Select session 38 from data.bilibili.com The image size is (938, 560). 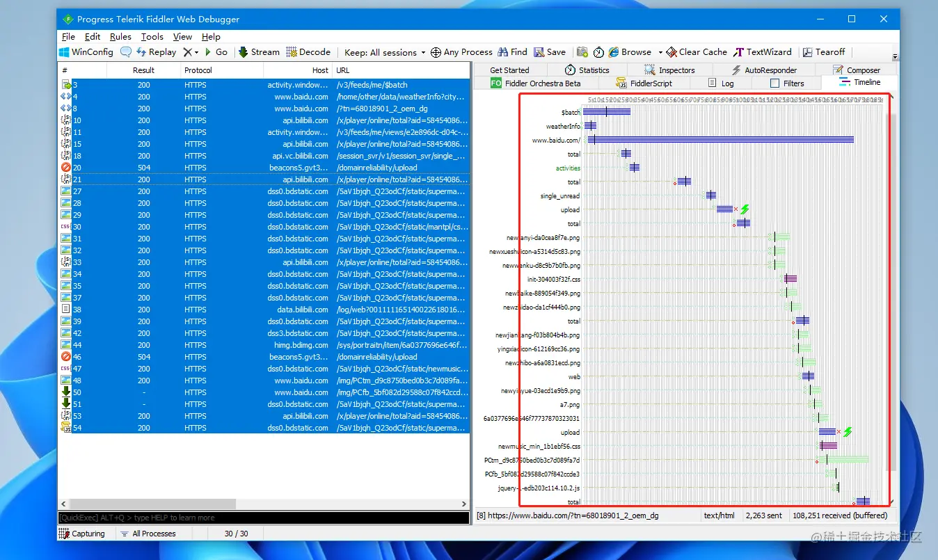point(264,310)
